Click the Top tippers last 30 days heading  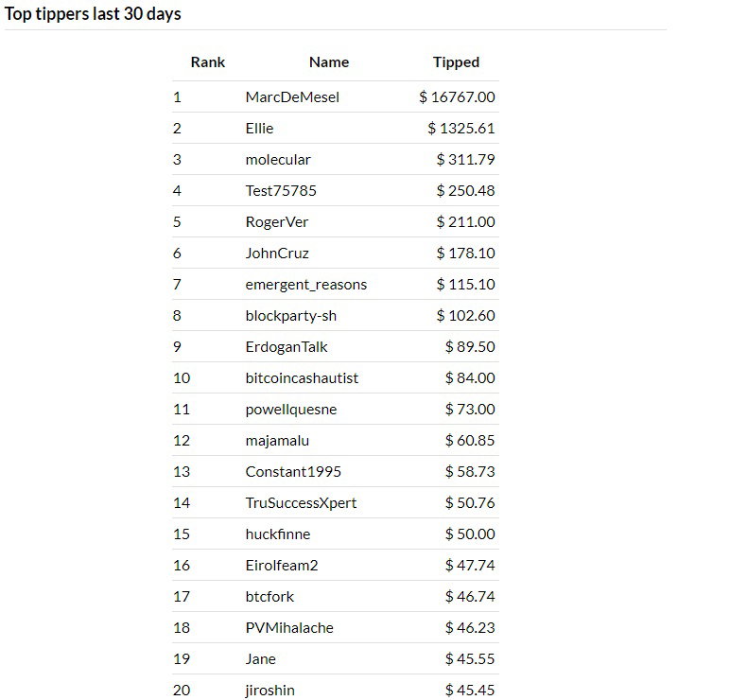point(93,14)
